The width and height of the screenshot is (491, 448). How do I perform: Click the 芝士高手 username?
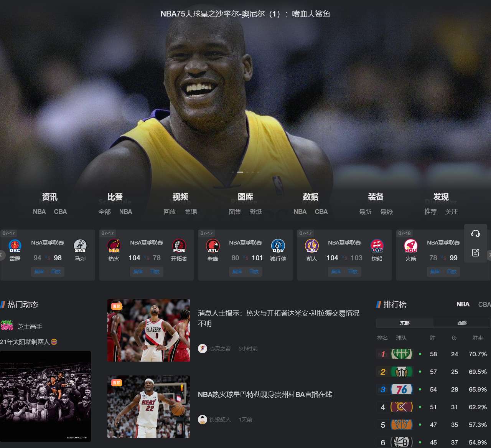coord(30,326)
